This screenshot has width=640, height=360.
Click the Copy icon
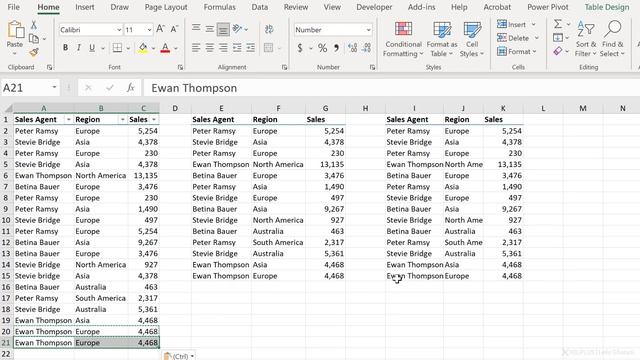click(34, 39)
